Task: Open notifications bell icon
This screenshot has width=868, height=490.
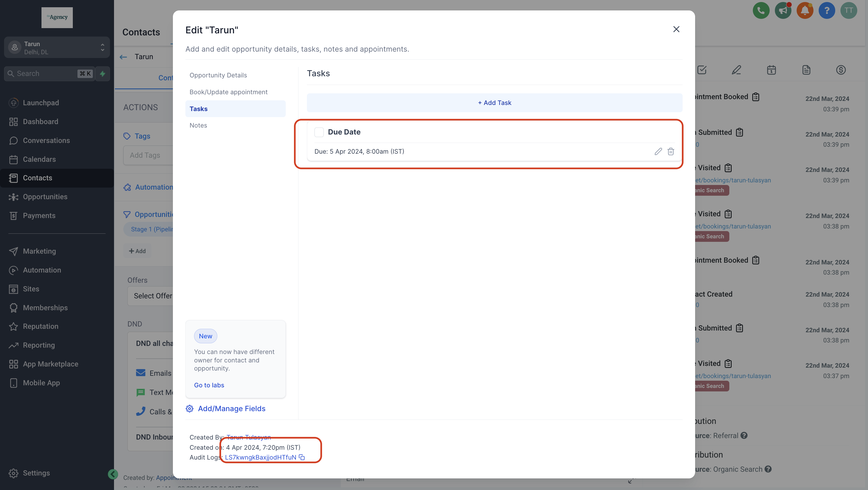Action: pos(805,11)
